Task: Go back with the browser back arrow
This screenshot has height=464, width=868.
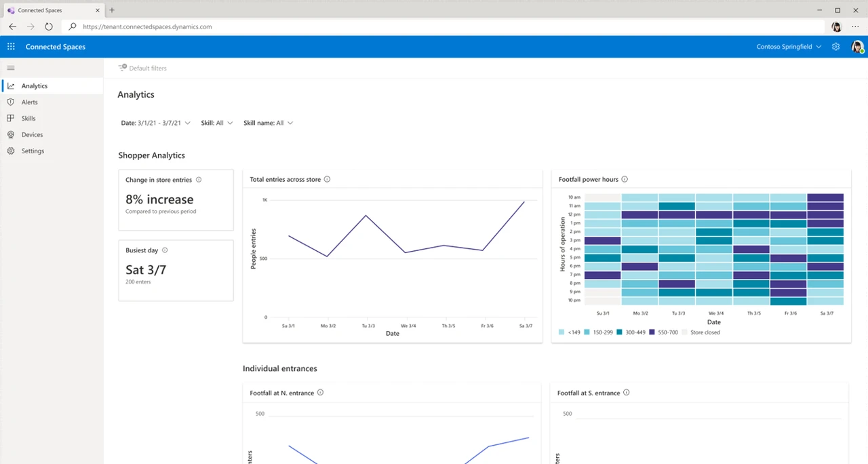Action: pos(12,26)
